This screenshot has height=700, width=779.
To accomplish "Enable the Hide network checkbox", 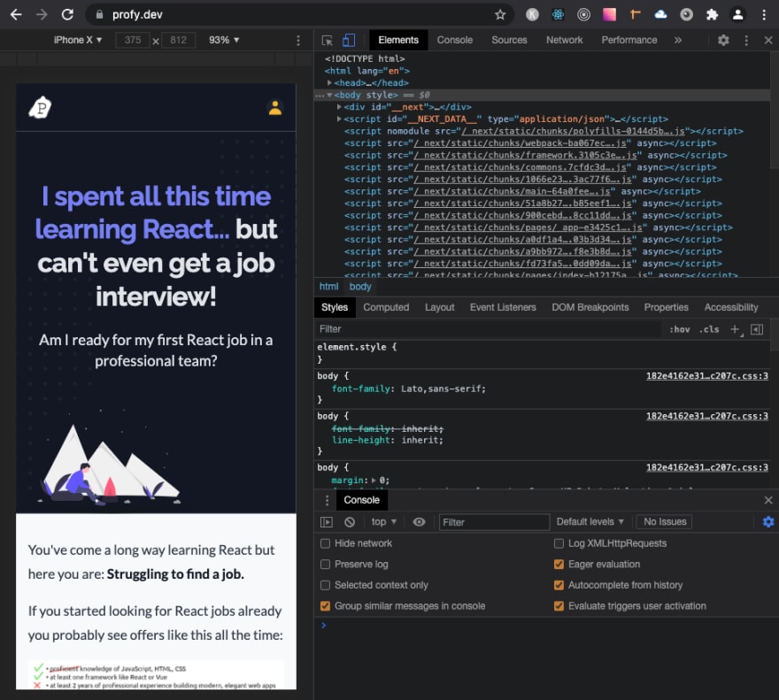I will [326, 543].
